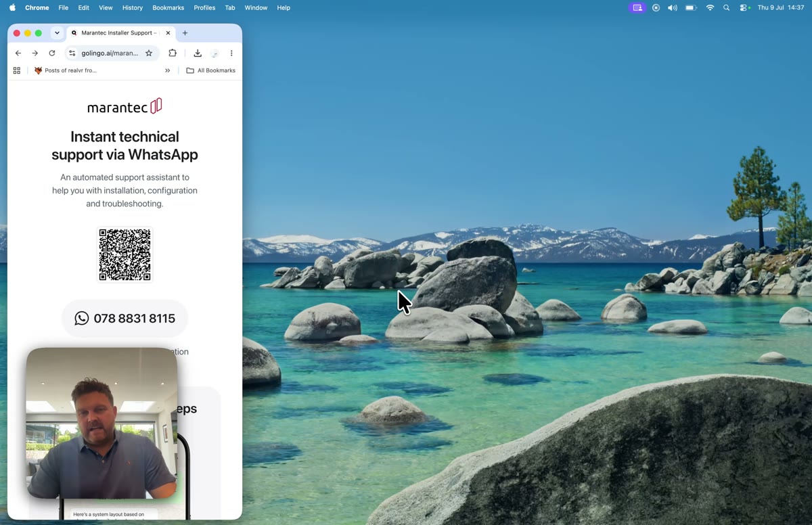Open the Chrome extensions puzzle icon
Image resolution: width=812 pixels, height=525 pixels.
pyautogui.click(x=173, y=53)
